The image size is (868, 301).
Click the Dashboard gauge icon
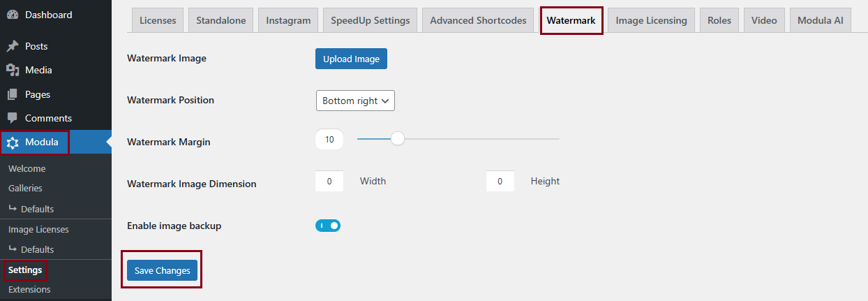tap(13, 15)
